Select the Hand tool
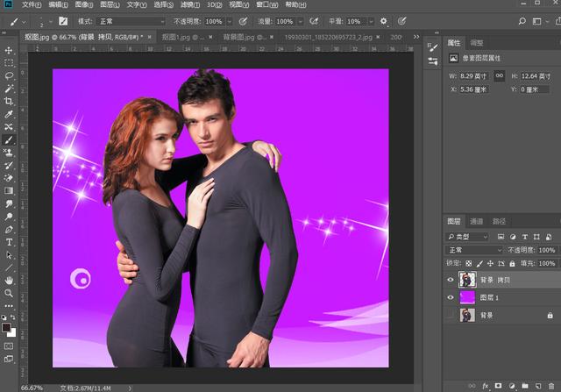Viewport: 561px width, 392px height. point(9,281)
